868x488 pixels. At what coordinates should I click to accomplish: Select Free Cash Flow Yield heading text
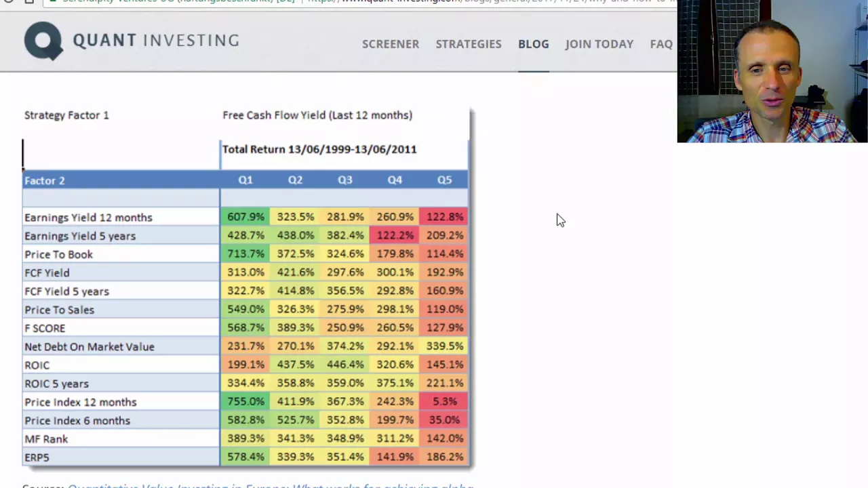point(317,115)
